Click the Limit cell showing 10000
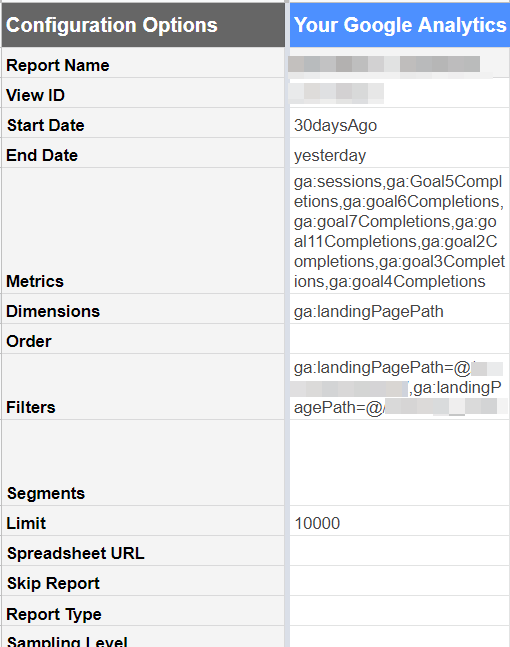 click(x=400, y=521)
